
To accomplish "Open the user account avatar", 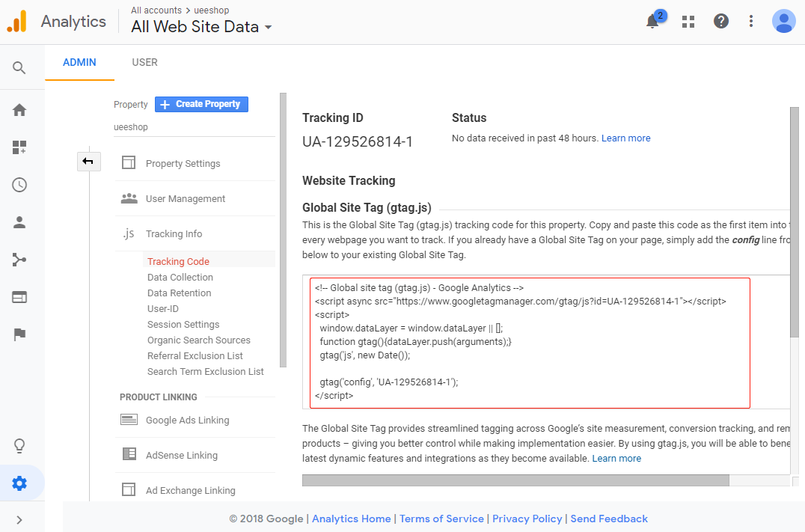I will (x=783, y=21).
